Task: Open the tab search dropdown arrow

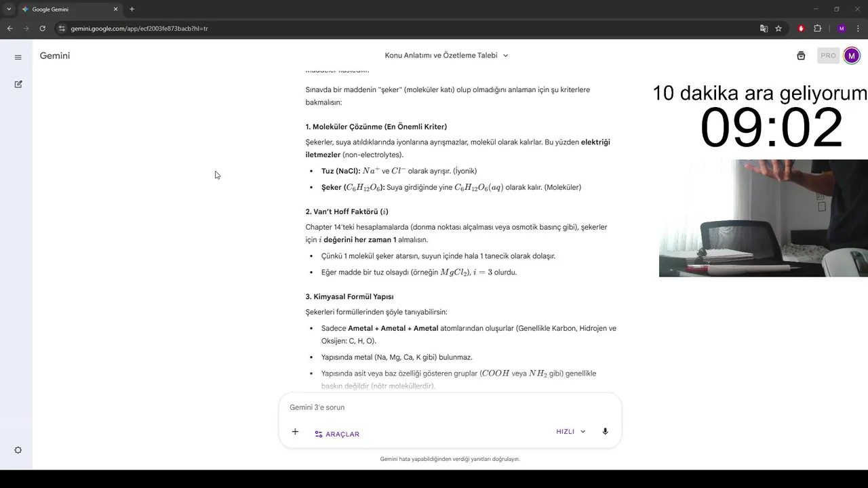Action: tap(9, 9)
